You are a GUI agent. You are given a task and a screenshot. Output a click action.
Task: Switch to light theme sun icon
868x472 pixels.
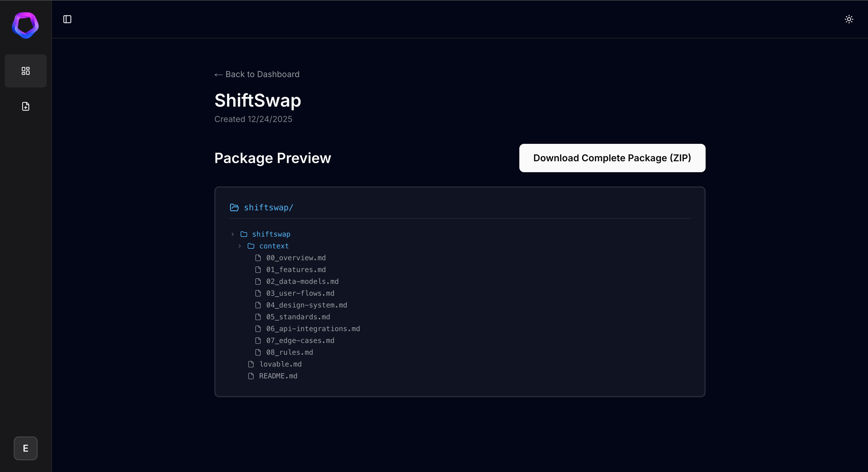(849, 19)
